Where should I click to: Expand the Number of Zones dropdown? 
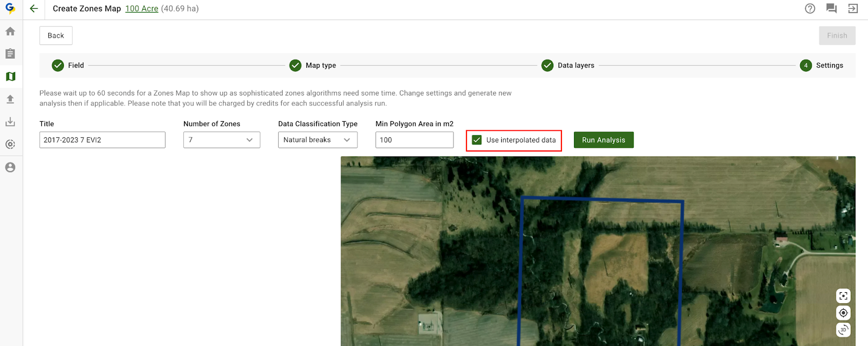[221, 140]
